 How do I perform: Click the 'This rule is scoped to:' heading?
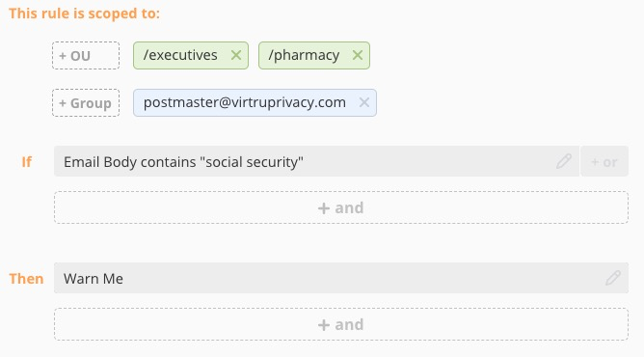(84, 14)
